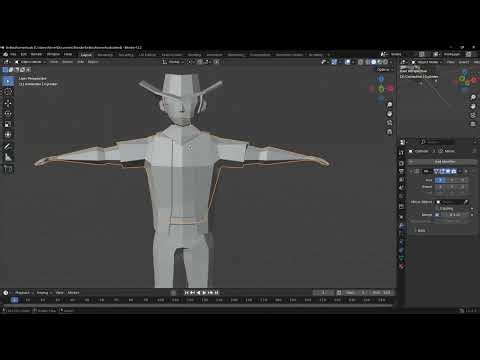Viewport: 480px width, 360px height.
Task: Click eyedropper for Mirror Object
Action: coord(466,202)
